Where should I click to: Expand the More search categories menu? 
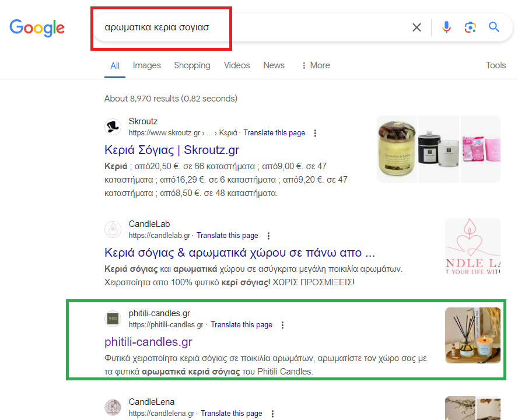point(316,65)
